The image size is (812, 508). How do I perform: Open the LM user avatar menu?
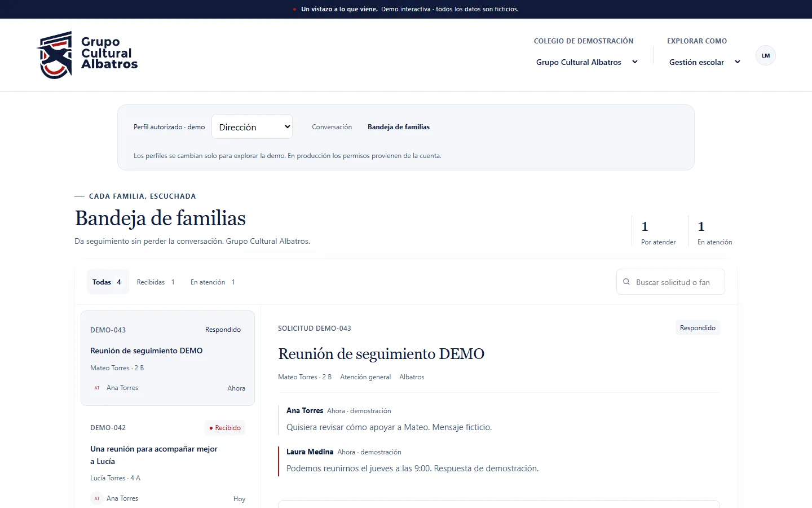(x=766, y=55)
